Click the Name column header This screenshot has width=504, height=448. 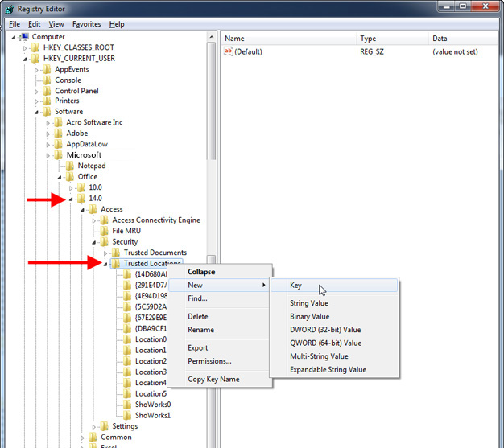tap(235, 39)
